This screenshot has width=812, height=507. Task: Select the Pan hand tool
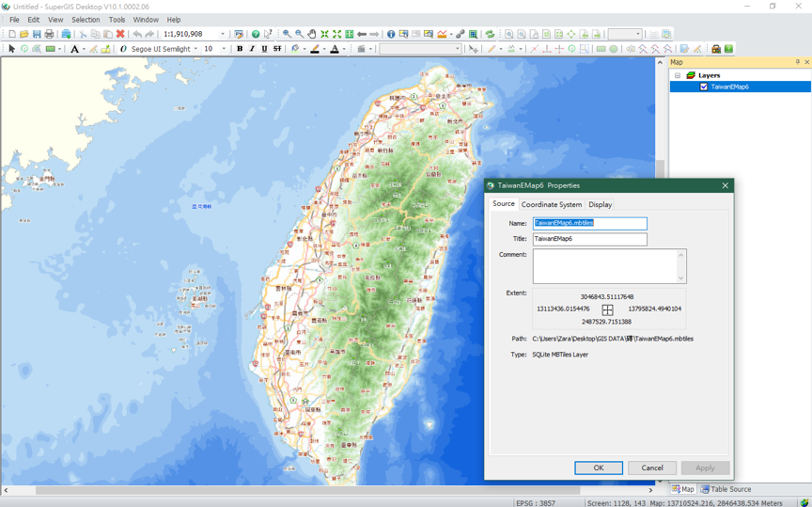(x=312, y=34)
